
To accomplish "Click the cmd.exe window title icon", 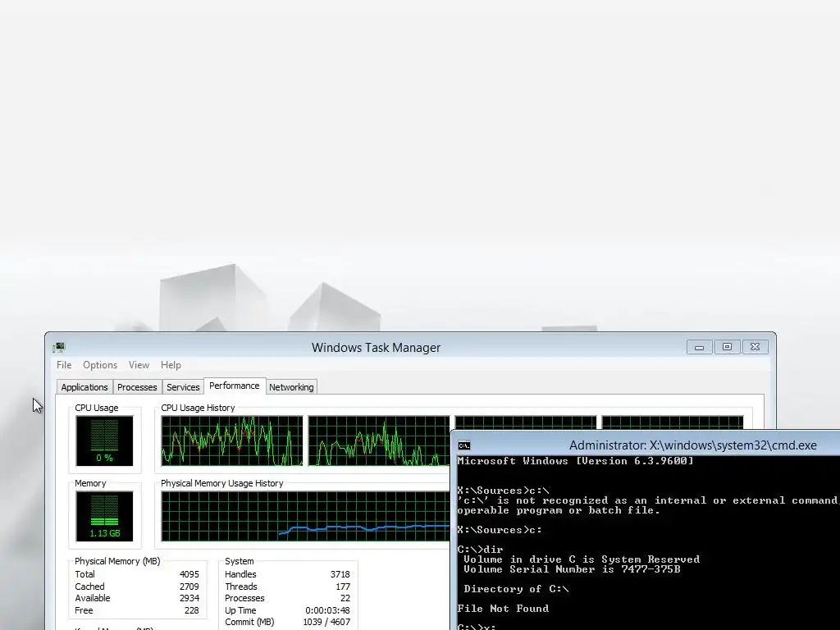I will click(464, 445).
